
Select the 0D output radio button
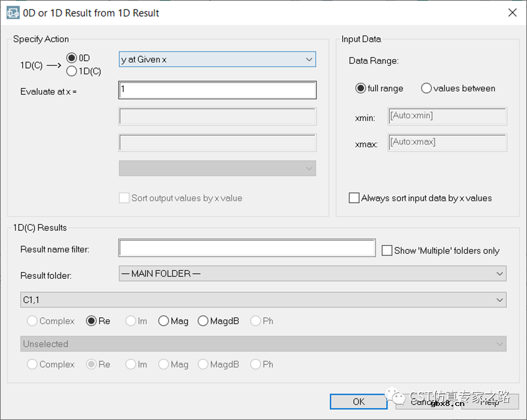coord(71,58)
